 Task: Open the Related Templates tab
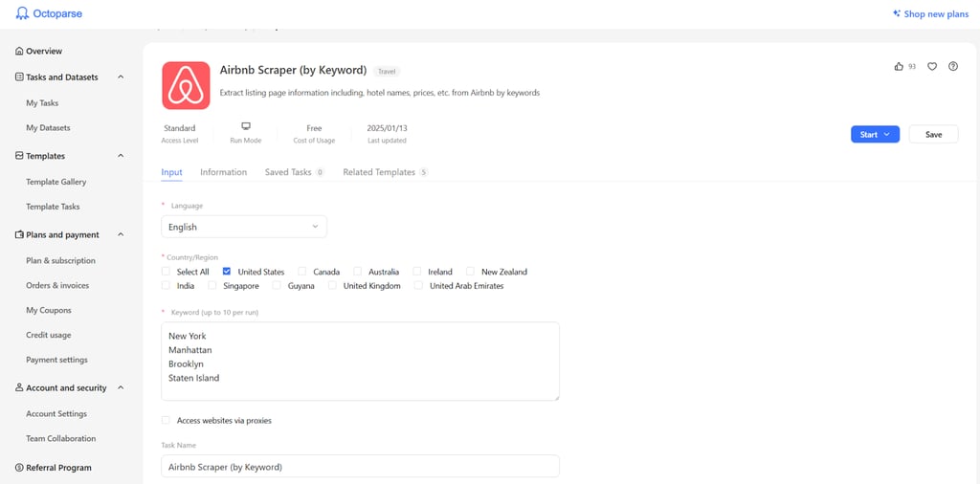pos(386,172)
